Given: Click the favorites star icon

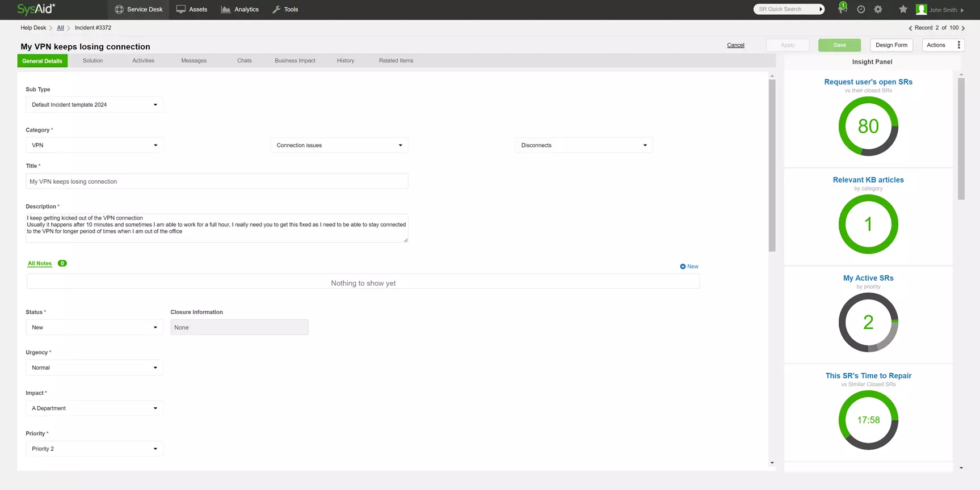Looking at the screenshot, I should point(903,9).
